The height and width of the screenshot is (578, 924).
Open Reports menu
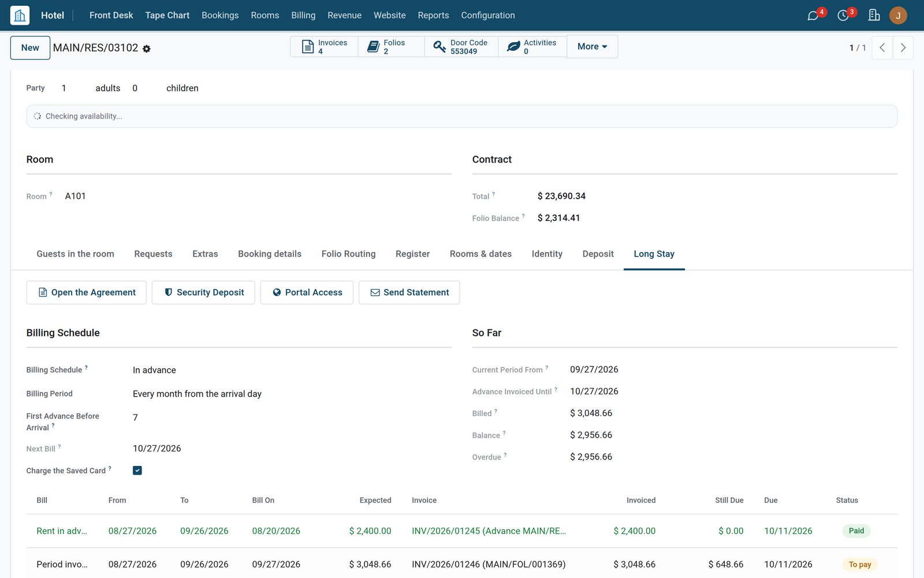point(433,16)
